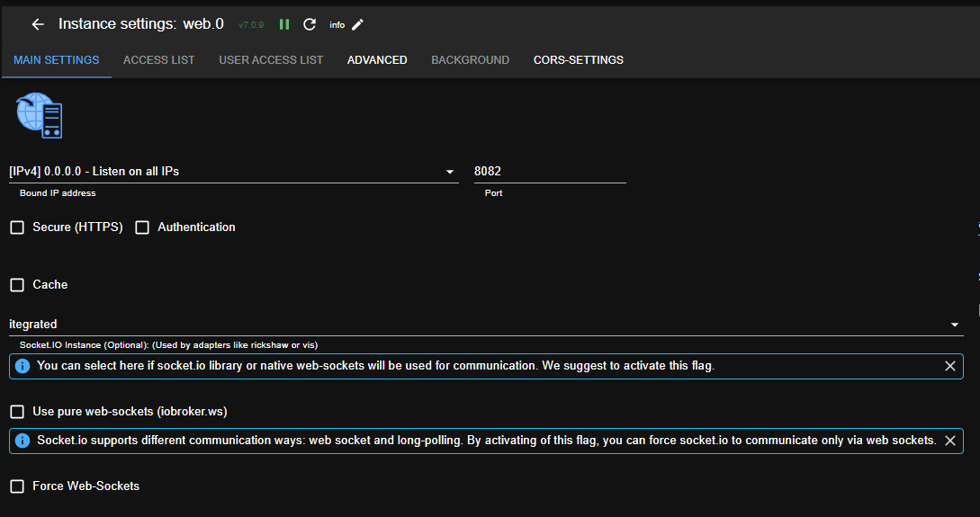Toggle Force Web-Sockets checkbox
This screenshot has width=980, height=517.
tap(17, 486)
